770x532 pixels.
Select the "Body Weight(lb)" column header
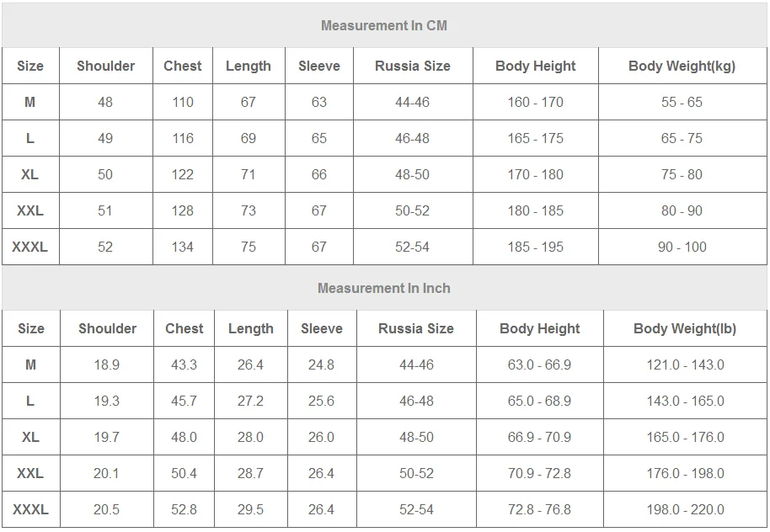(x=685, y=328)
